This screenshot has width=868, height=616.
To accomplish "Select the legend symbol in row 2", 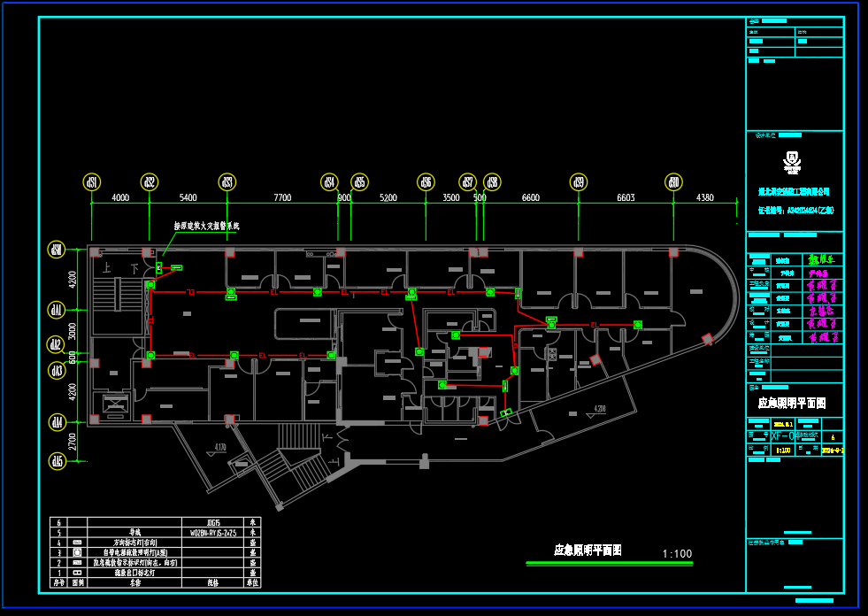I will [77, 562].
